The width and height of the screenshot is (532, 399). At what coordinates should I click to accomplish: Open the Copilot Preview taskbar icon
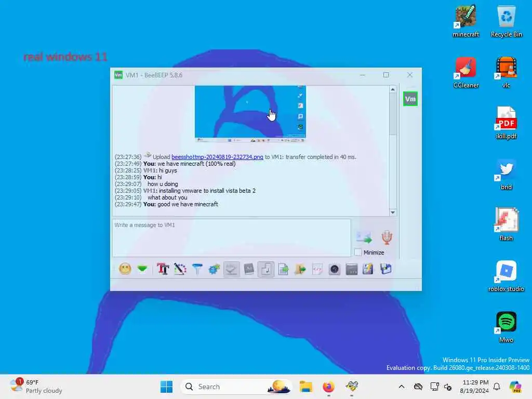point(515,387)
